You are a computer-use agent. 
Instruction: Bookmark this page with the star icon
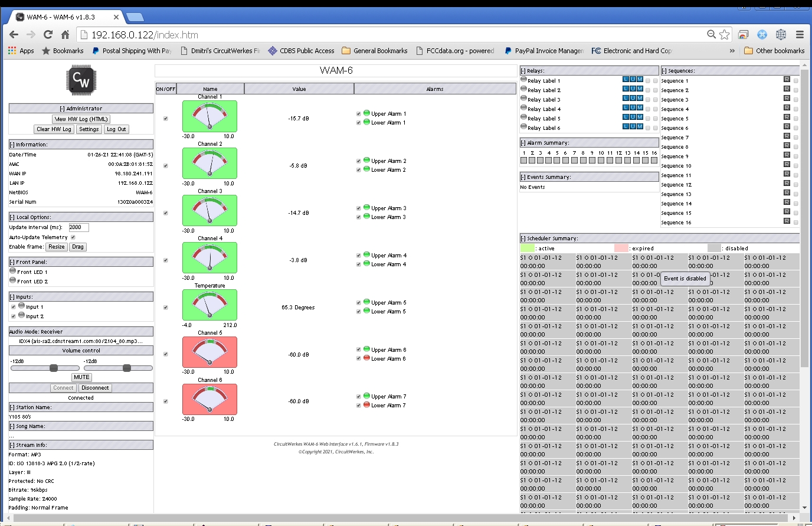pyautogui.click(x=725, y=35)
